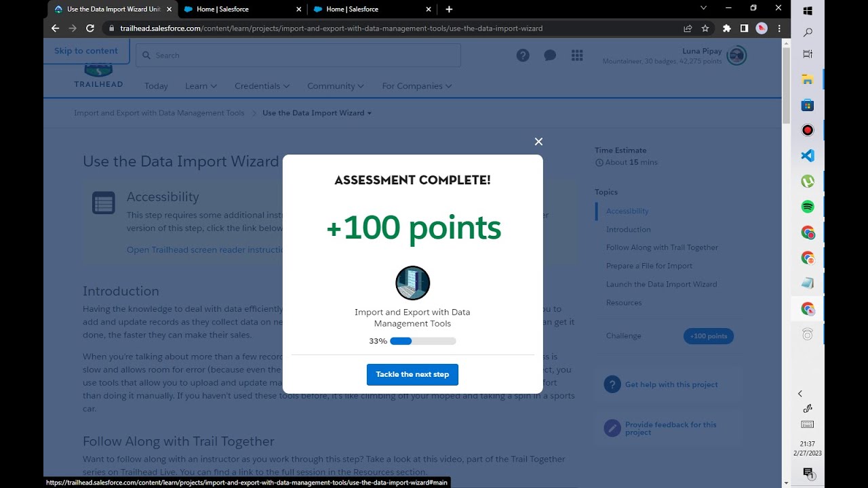The width and height of the screenshot is (868, 488).
Task: Click the project badge image in dialog
Action: pyautogui.click(x=412, y=283)
